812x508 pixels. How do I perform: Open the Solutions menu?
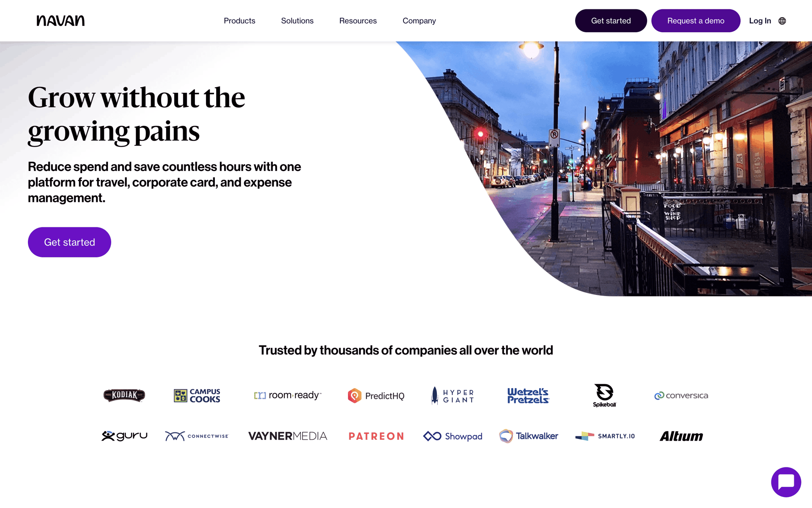pos(297,21)
